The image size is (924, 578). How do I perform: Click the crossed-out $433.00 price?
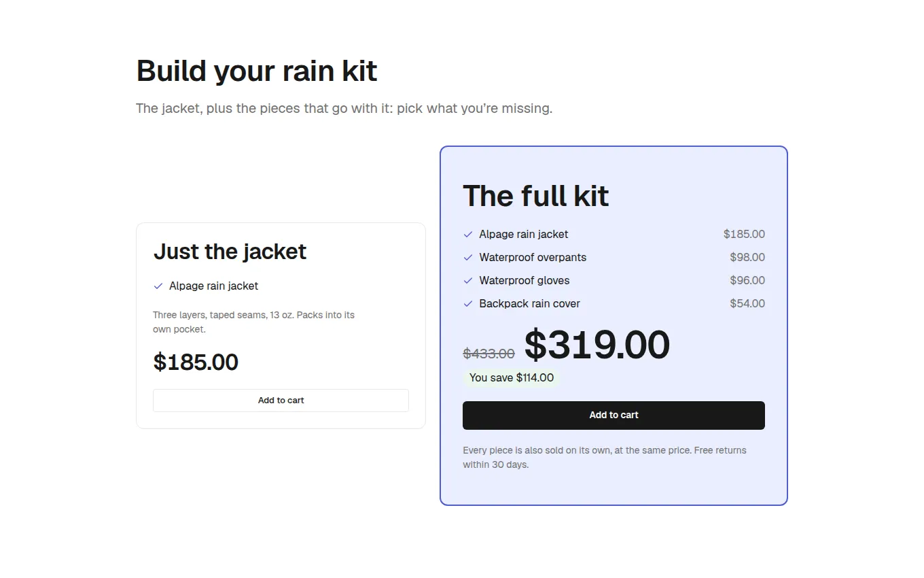pyautogui.click(x=488, y=354)
